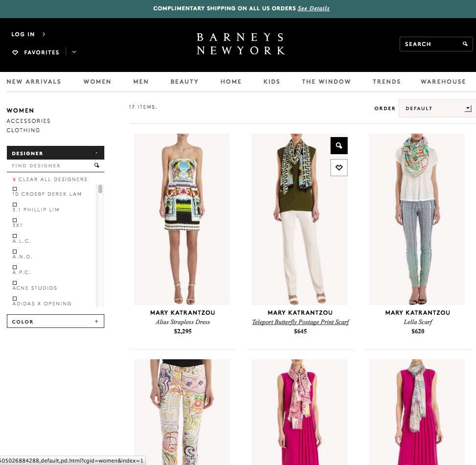
Task: Open the New Arrivals menu
Action: point(34,82)
